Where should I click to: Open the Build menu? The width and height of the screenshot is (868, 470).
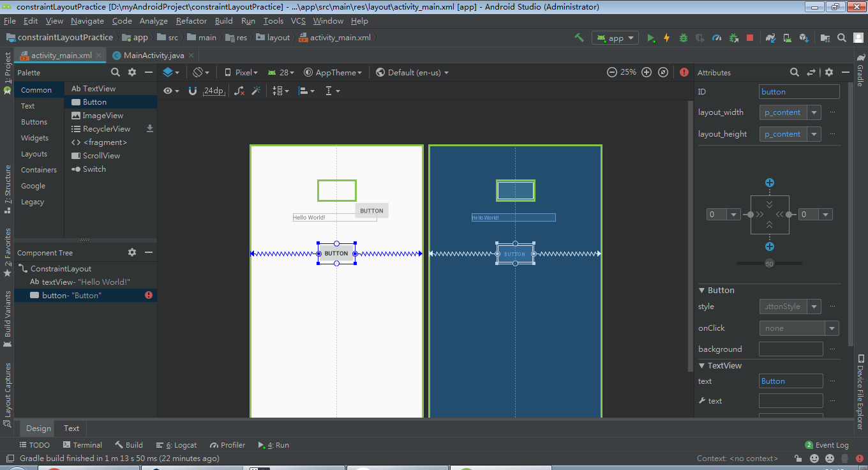[x=223, y=20]
